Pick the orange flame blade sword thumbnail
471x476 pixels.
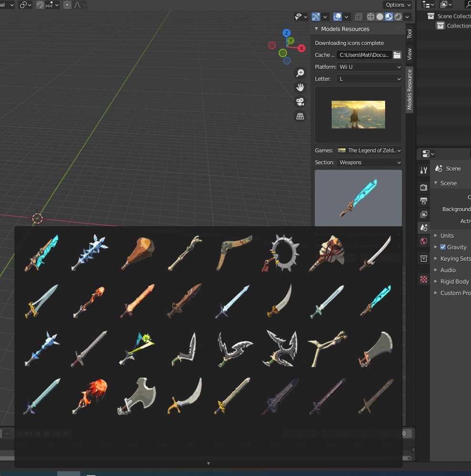(138, 301)
